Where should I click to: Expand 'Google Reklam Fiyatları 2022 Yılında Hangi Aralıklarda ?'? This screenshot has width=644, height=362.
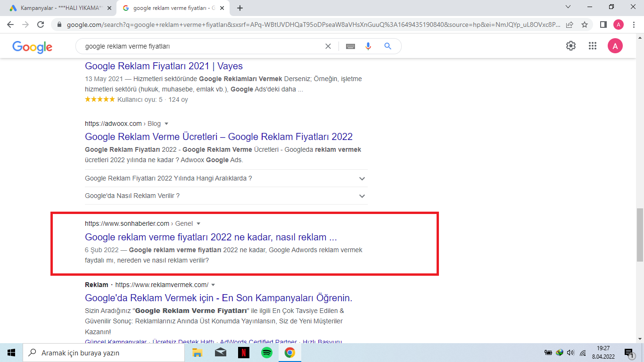226,179
